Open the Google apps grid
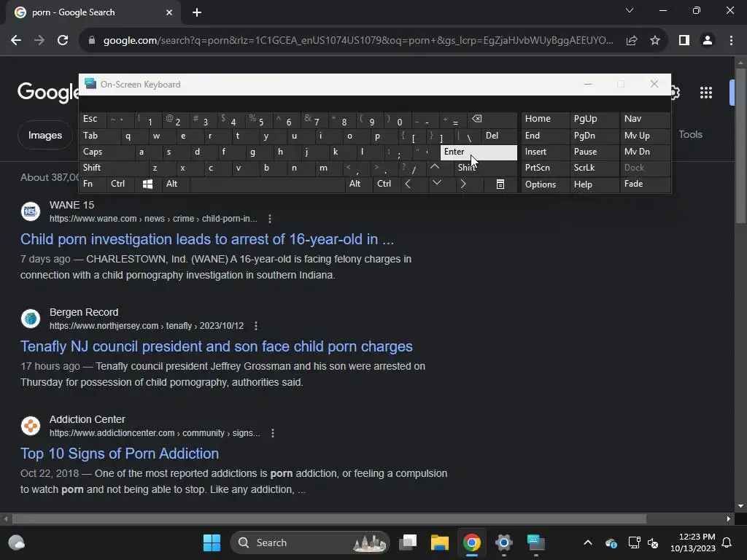 tap(706, 93)
